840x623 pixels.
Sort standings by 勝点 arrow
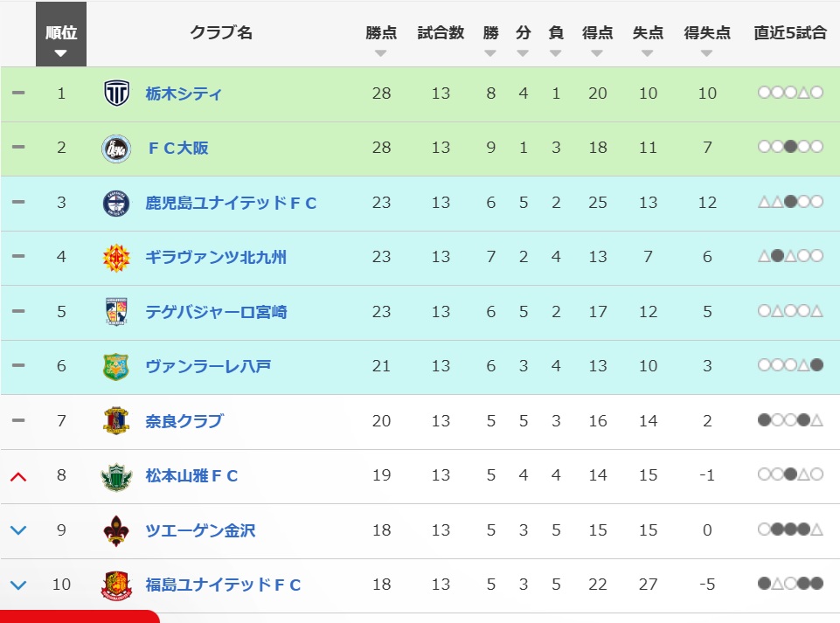[381, 53]
